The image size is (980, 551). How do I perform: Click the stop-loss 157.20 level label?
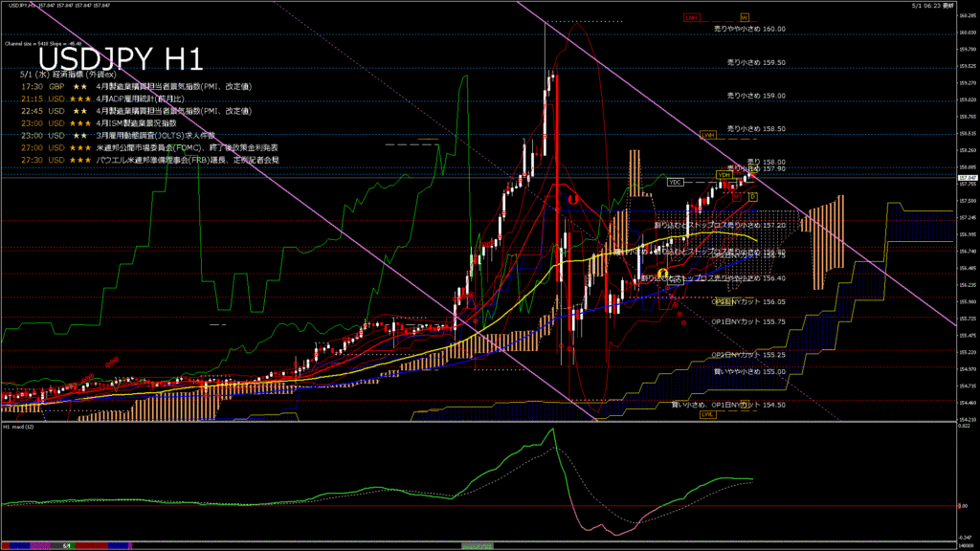pyautogui.click(x=720, y=225)
